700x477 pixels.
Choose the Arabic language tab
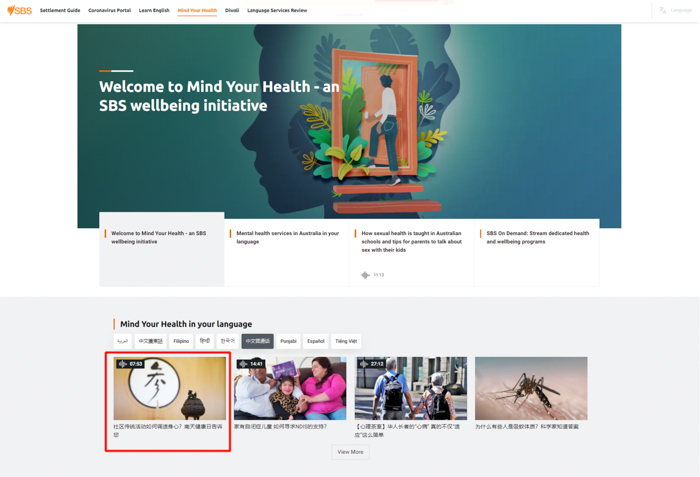(122, 341)
